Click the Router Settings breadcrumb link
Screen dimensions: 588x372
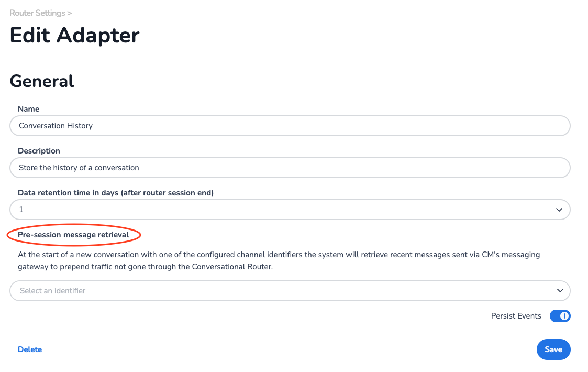pos(37,13)
